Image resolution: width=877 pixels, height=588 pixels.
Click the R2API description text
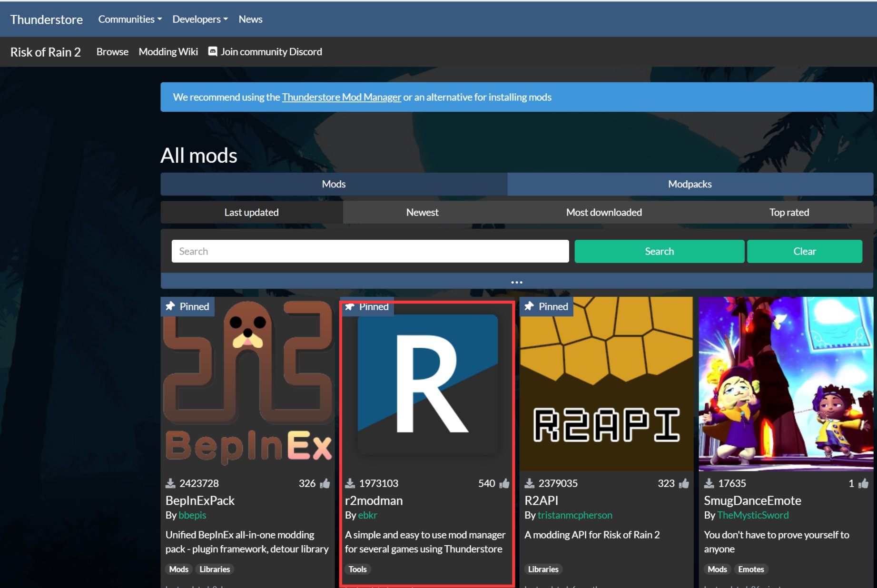click(592, 535)
